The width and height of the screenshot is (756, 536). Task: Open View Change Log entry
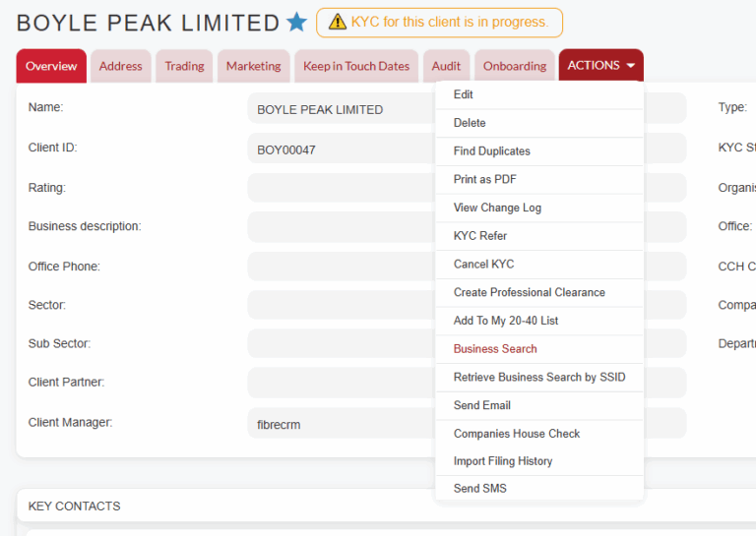[539, 208]
